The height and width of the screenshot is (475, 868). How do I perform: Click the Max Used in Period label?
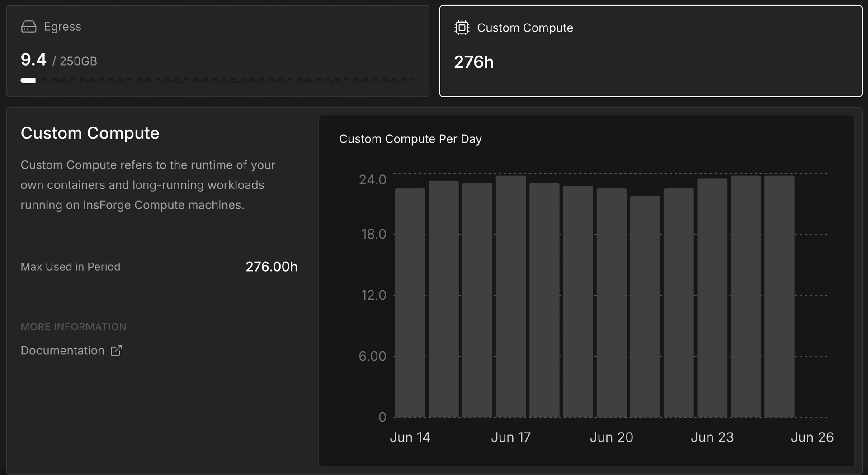click(71, 267)
